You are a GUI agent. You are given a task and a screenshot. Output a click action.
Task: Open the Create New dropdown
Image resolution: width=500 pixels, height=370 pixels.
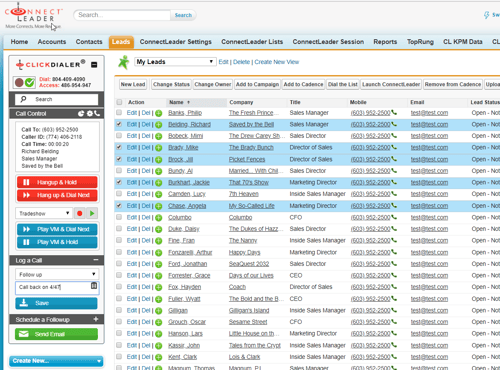pos(56,361)
